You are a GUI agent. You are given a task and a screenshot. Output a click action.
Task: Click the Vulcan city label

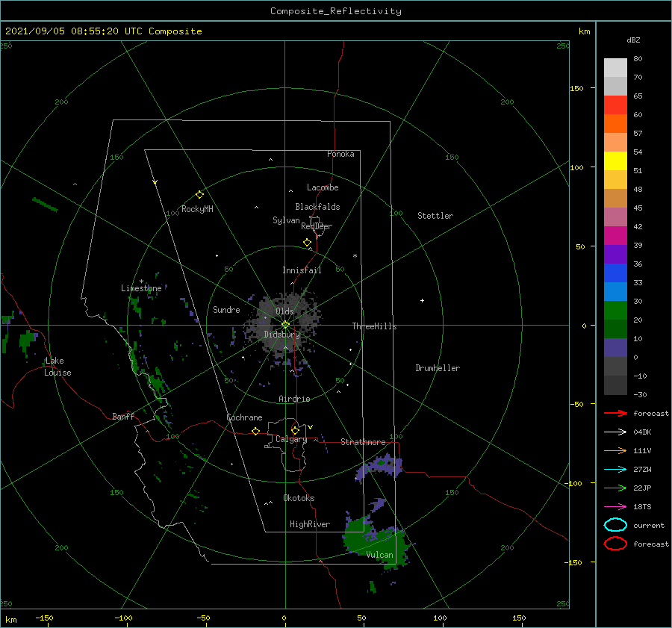pos(379,555)
